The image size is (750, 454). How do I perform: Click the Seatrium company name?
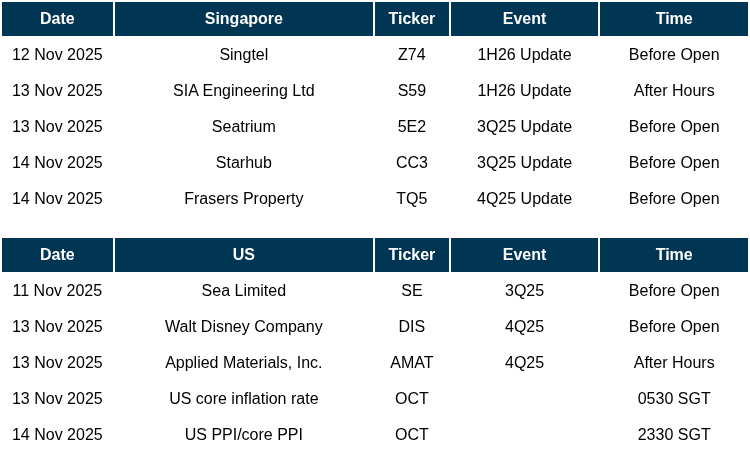click(243, 127)
